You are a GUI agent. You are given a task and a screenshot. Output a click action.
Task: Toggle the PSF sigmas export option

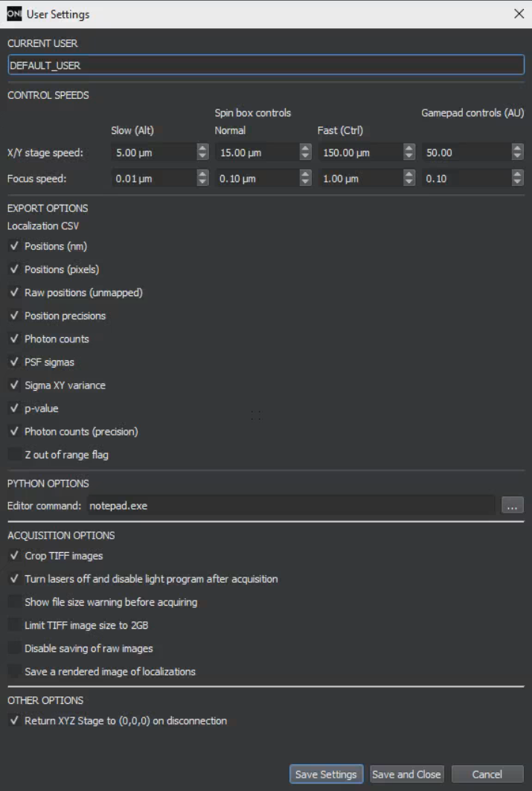tap(14, 362)
